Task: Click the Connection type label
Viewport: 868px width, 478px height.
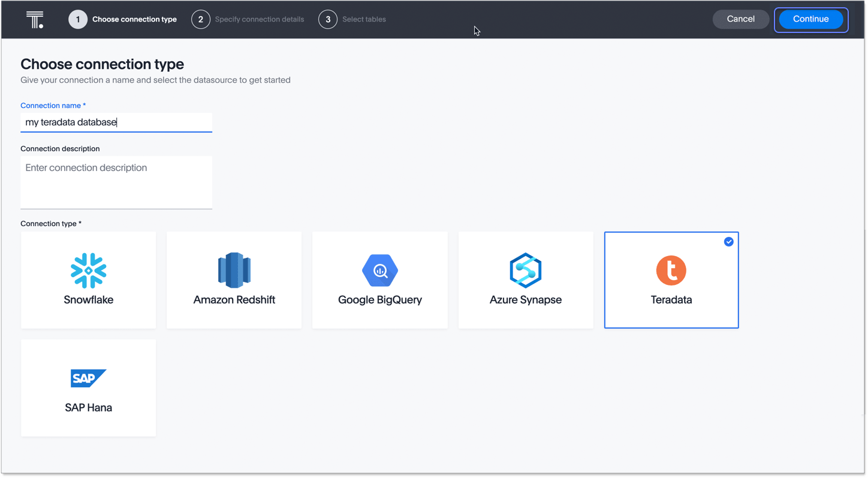Action: click(51, 224)
